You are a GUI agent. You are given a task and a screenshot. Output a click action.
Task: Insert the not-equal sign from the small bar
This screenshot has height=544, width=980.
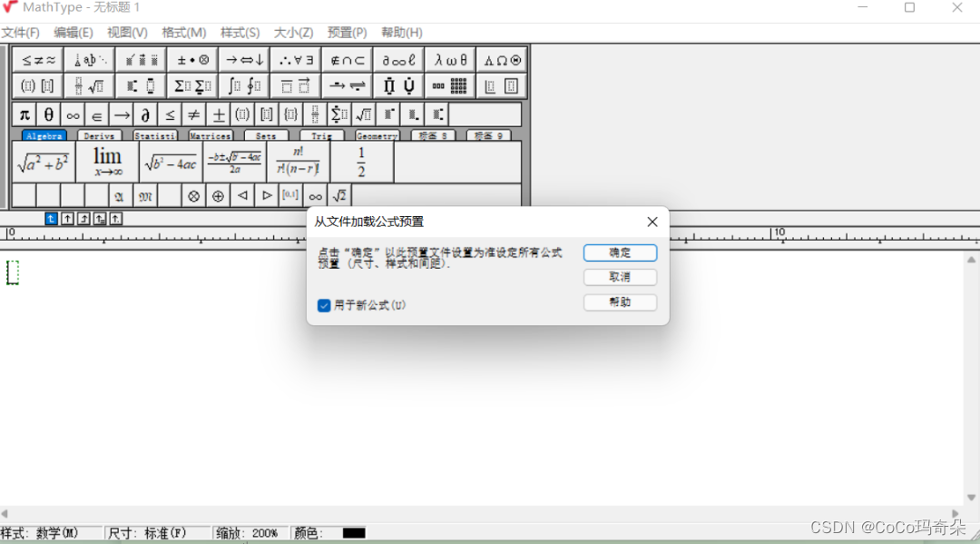pyautogui.click(x=194, y=115)
